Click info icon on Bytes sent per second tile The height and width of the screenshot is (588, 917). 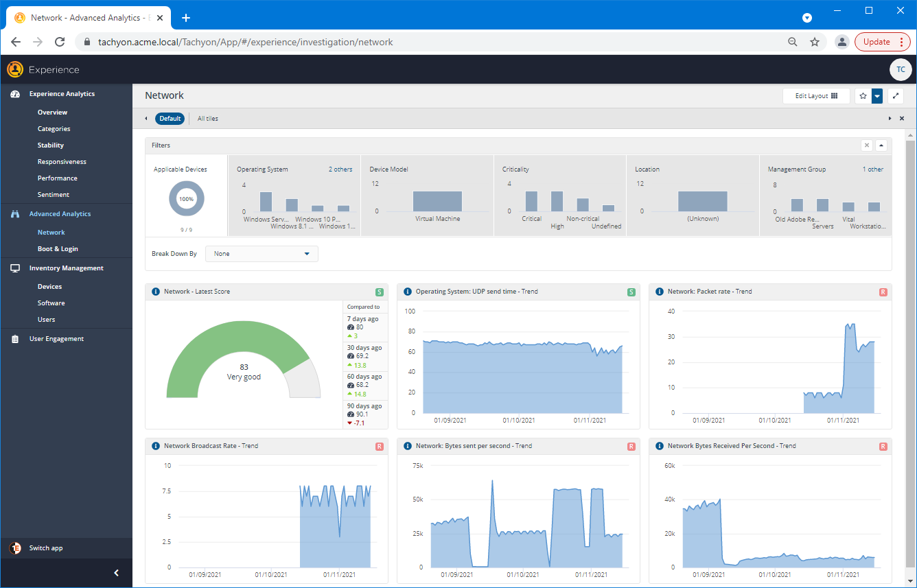coord(408,446)
